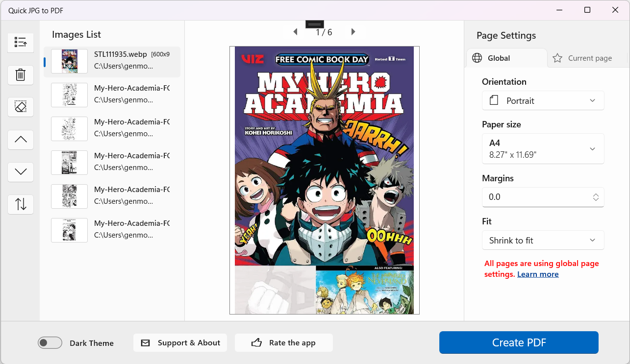
Task: Click the Images List heading
Action: point(76,35)
